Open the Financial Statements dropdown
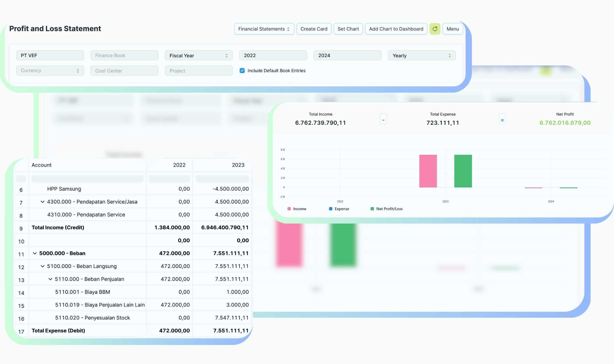 (264, 29)
